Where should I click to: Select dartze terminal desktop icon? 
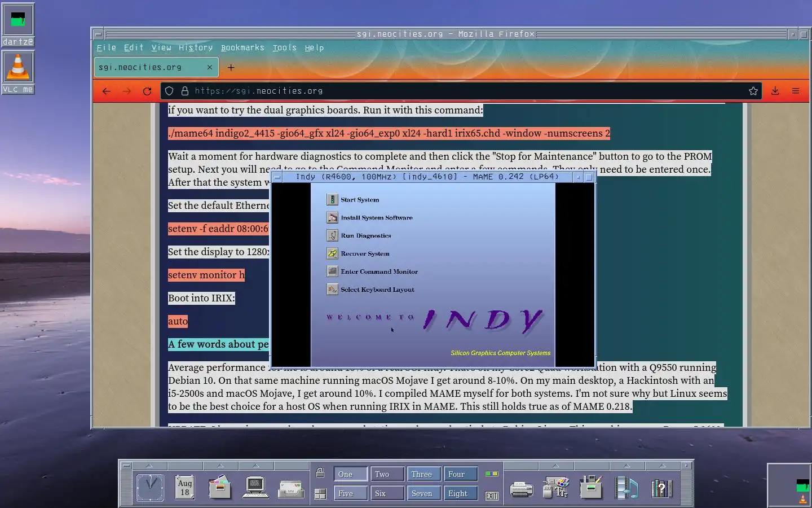pos(18,25)
